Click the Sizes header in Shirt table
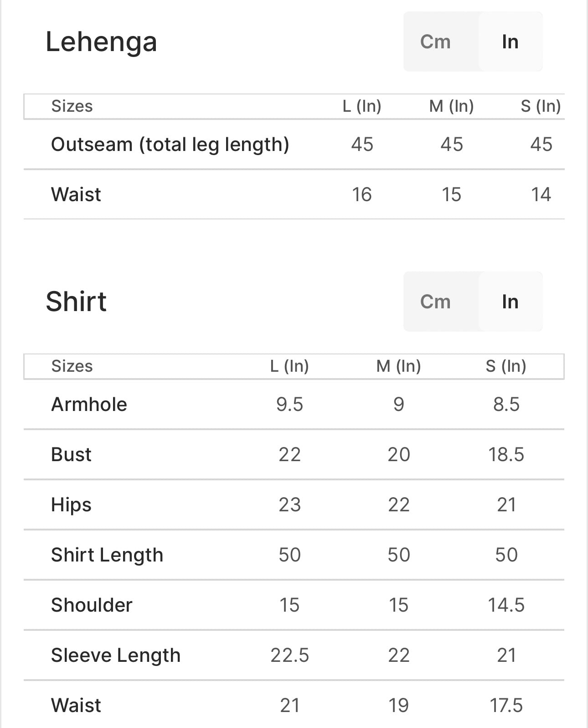Image resolution: width=588 pixels, height=728 pixels. click(x=72, y=366)
